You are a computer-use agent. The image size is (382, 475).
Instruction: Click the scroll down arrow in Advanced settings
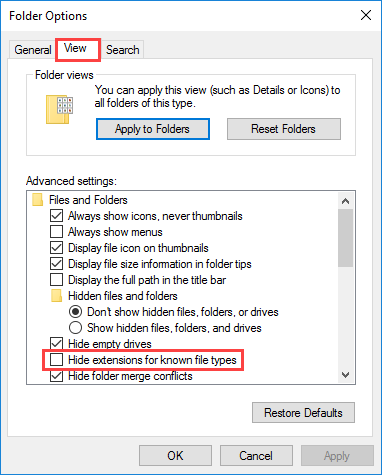[x=345, y=375]
